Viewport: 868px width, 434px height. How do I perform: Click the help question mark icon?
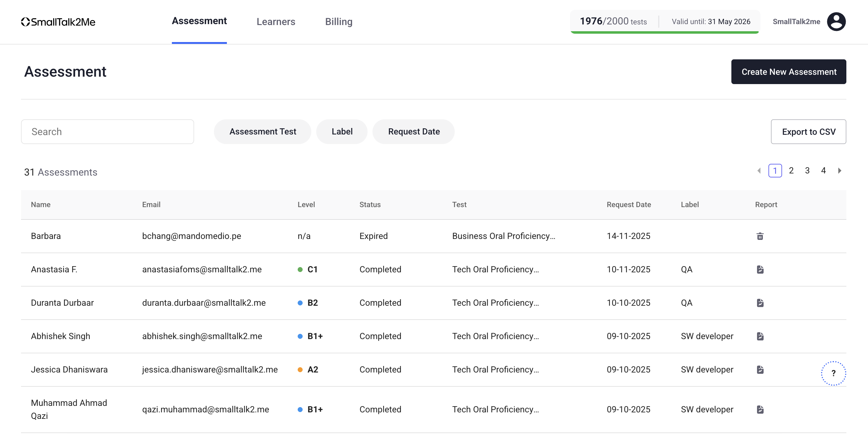(833, 373)
